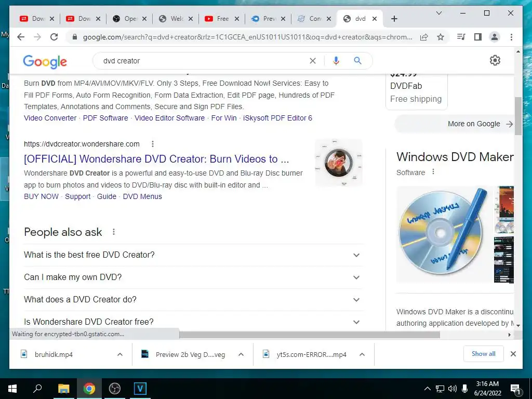Open the Support sitelink
The image size is (532, 399).
(78, 196)
